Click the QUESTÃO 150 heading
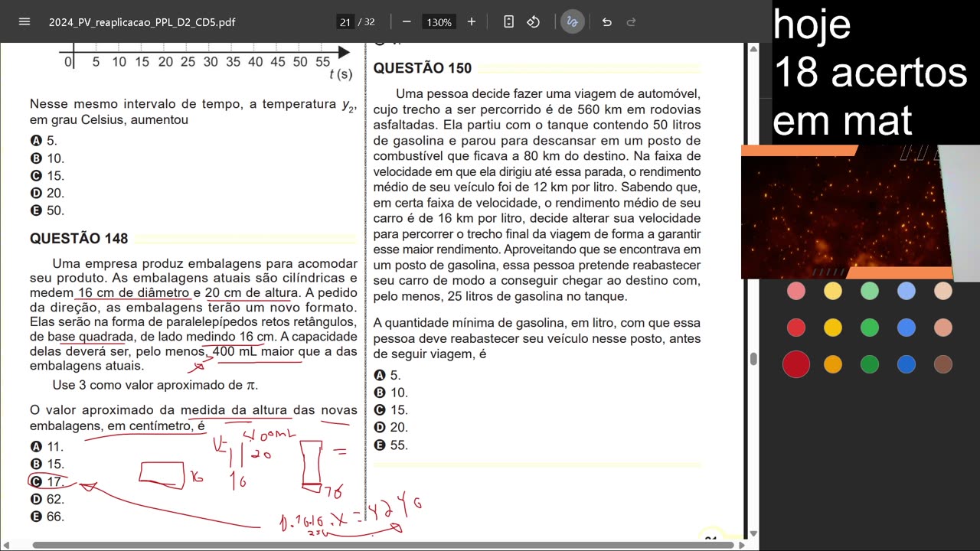 [423, 68]
